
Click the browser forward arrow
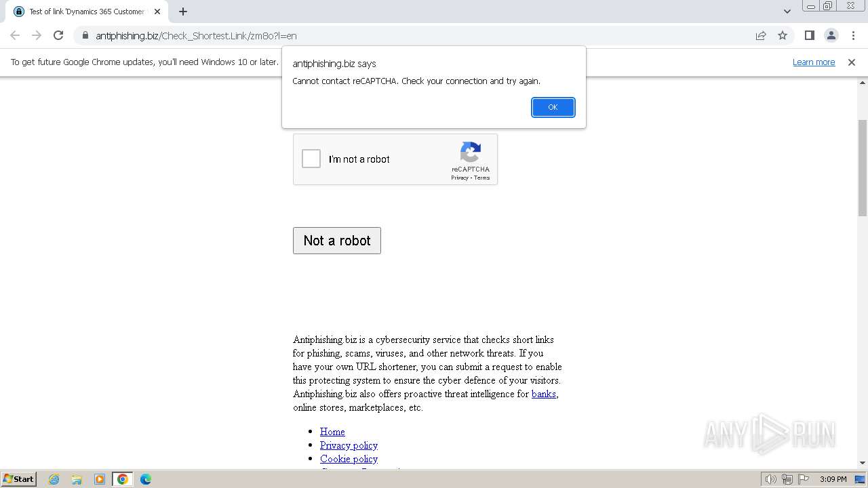pyautogui.click(x=37, y=35)
